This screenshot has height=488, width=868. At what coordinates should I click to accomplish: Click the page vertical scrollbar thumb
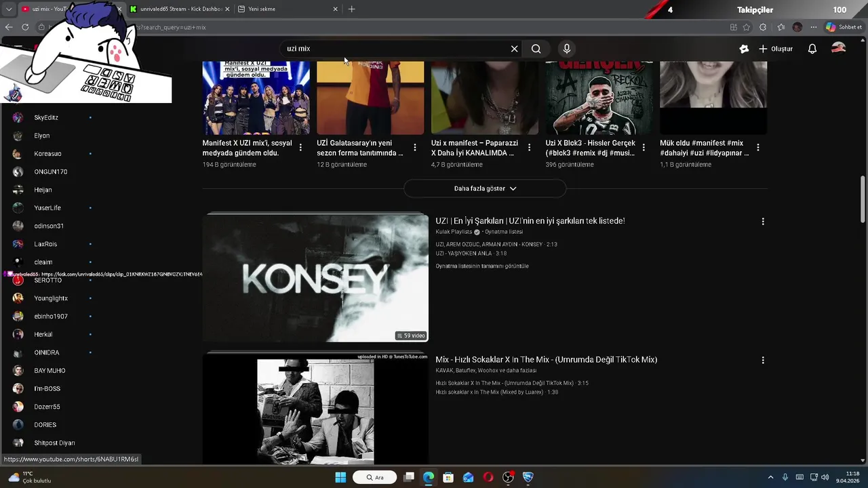[x=863, y=199]
